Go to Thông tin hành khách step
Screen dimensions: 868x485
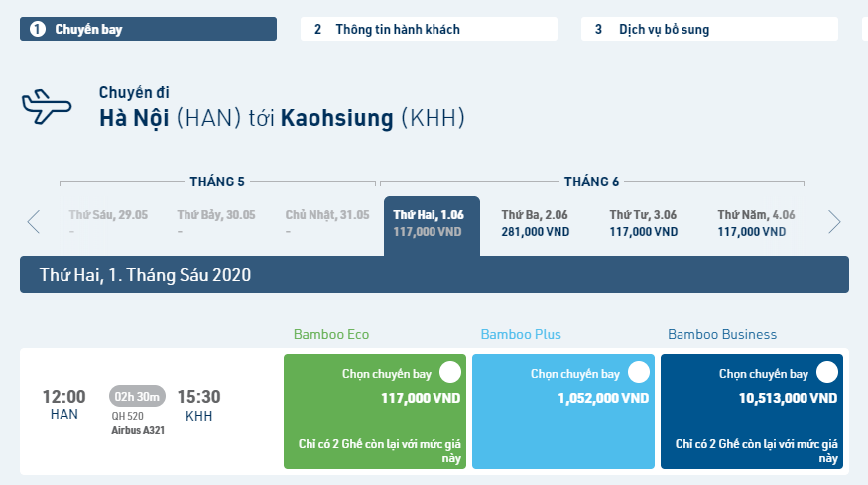[430, 29]
